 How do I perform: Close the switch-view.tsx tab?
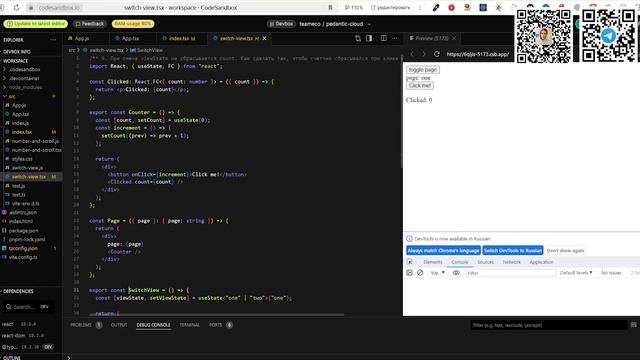[264, 38]
